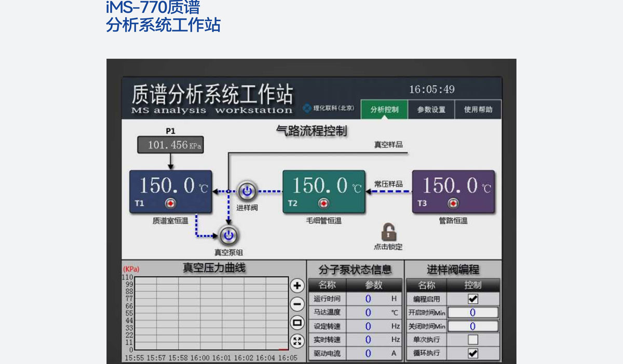This screenshot has width=623, height=364.
Task: Switch to the 分析控制 tab
Action: click(384, 110)
